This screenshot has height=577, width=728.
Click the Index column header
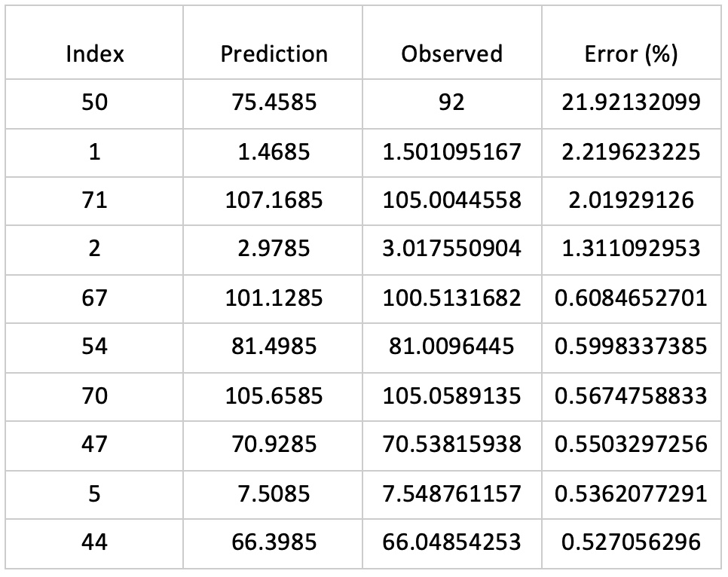tap(94, 54)
